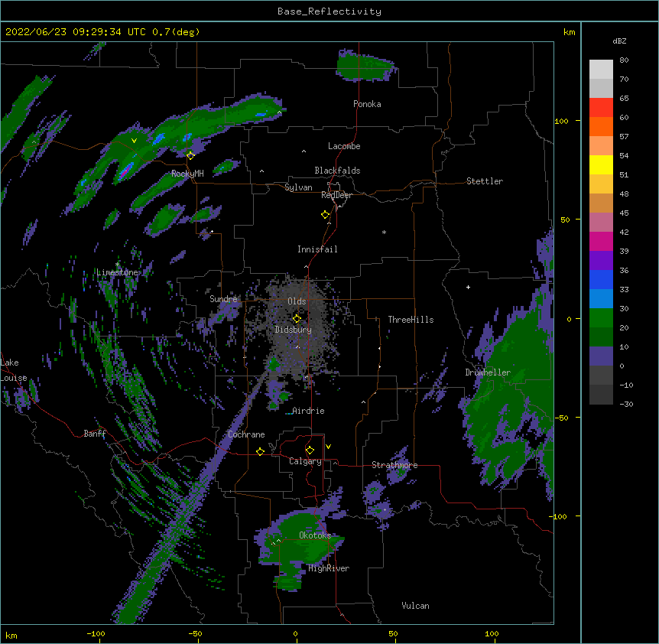The width and height of the screenshot is (659, 644).
Task: Click the white asterisk east of Innisfail
Action: point(384,232)
